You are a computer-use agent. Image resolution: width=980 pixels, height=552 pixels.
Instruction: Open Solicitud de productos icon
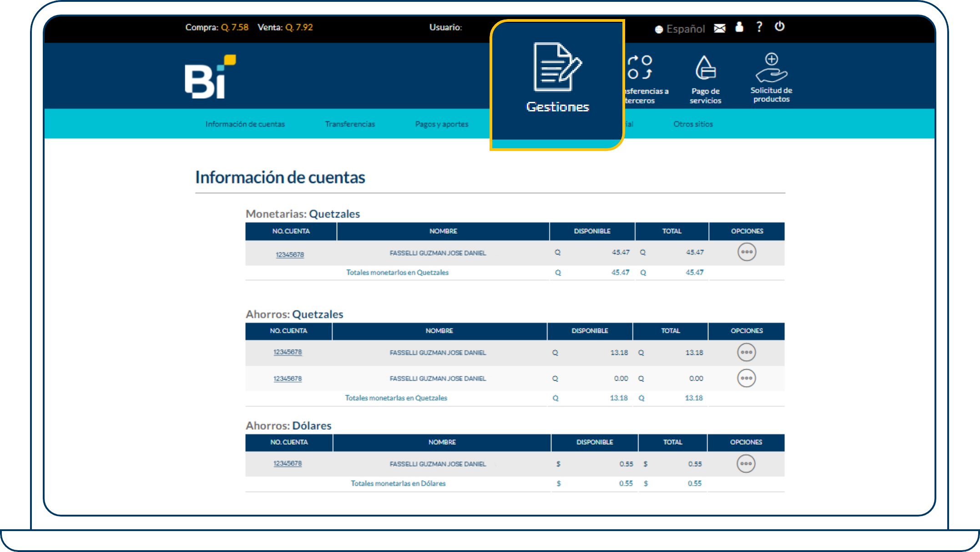(x=771, y=67)
